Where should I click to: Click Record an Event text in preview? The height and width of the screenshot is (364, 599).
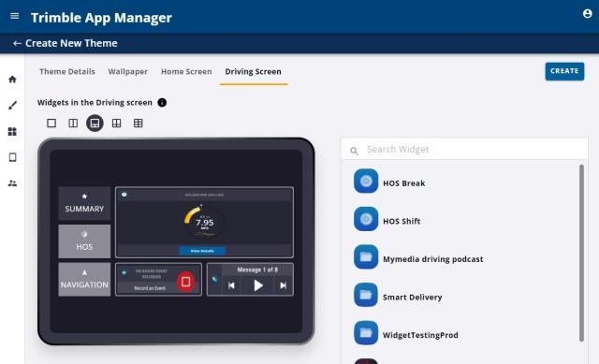click(150, 288)
